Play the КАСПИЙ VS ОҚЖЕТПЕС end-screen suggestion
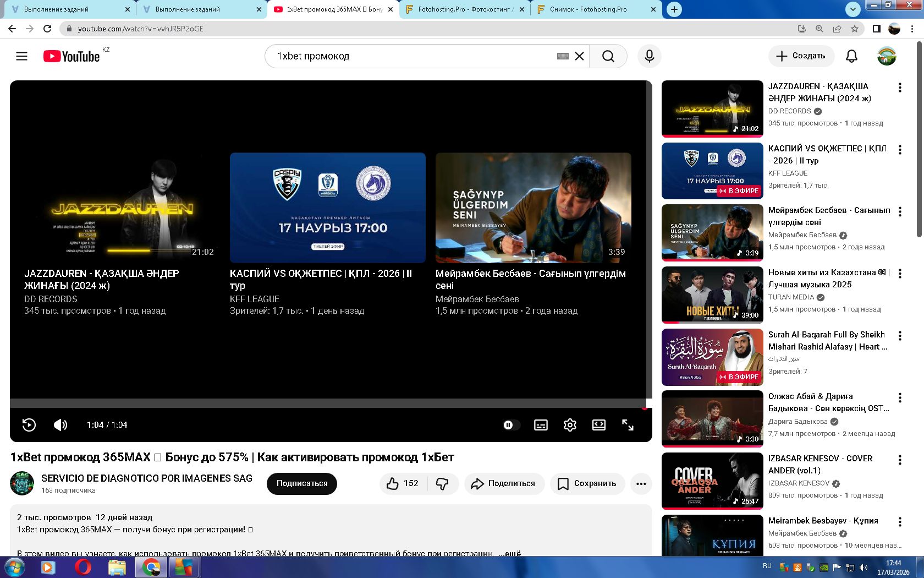 [328, 208]
